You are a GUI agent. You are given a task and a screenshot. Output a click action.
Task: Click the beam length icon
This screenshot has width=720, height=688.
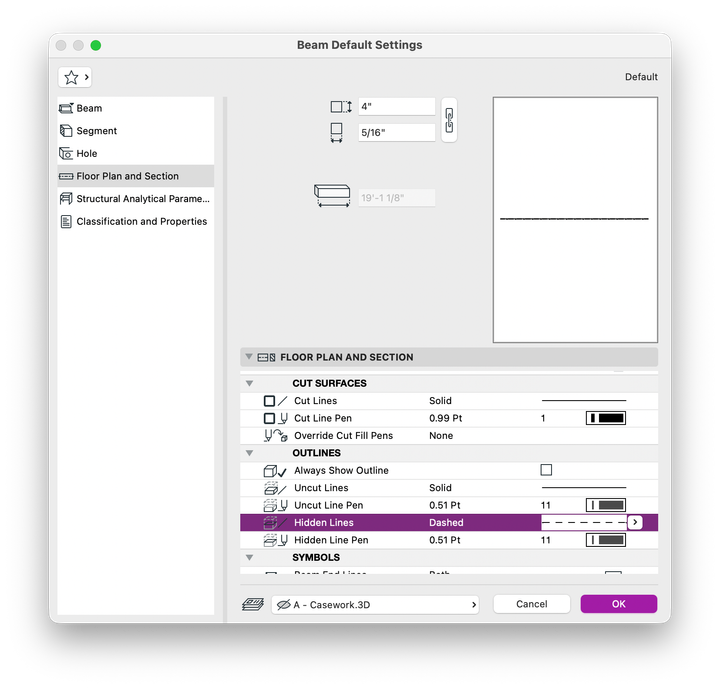coord(332,196)
